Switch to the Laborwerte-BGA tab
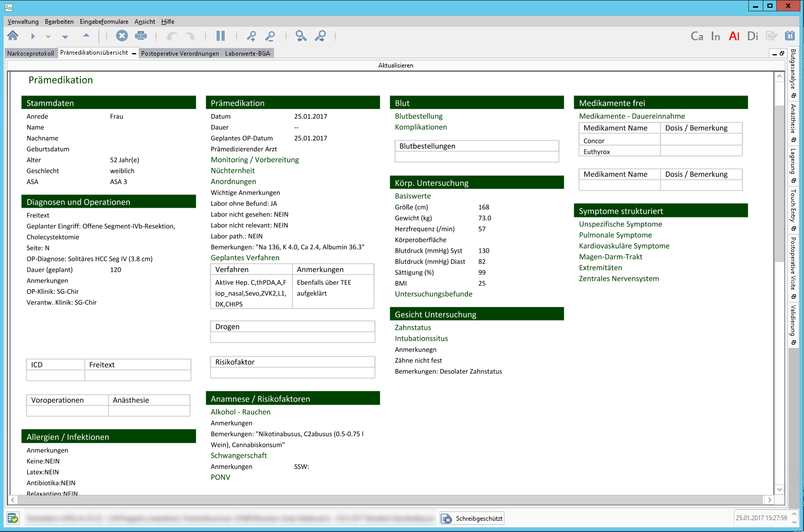This screenshot has height=532, width=804. [247, 54]
